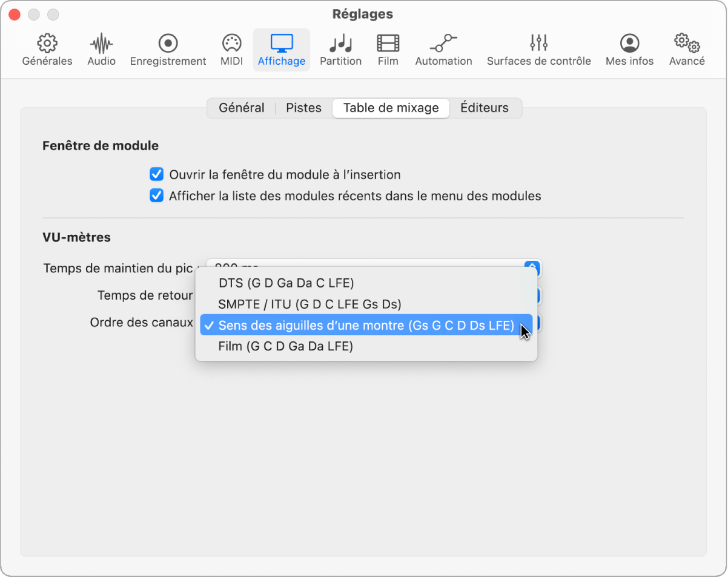
Task: Uncheck Afficher la liste des modules récents
Action: tap(157, 196)
